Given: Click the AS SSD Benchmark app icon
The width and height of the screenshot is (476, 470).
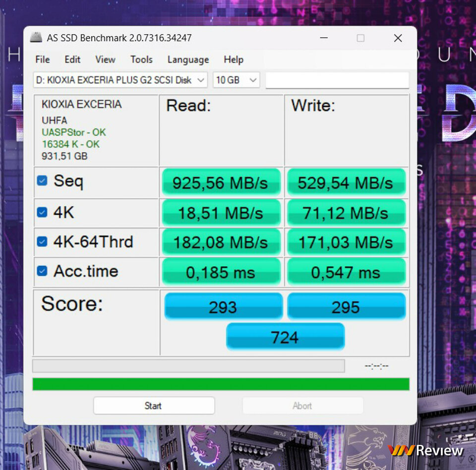Looking at the screenshot, I should 36,37.
